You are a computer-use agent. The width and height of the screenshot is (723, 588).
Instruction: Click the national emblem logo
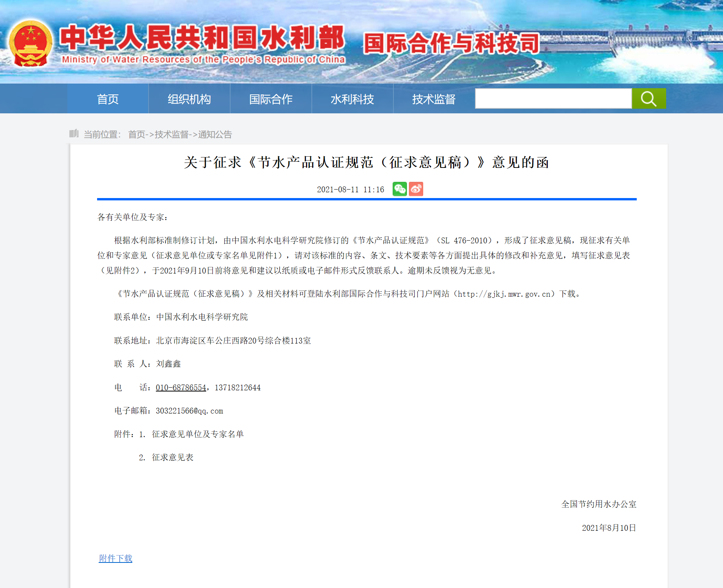point(31,43)
